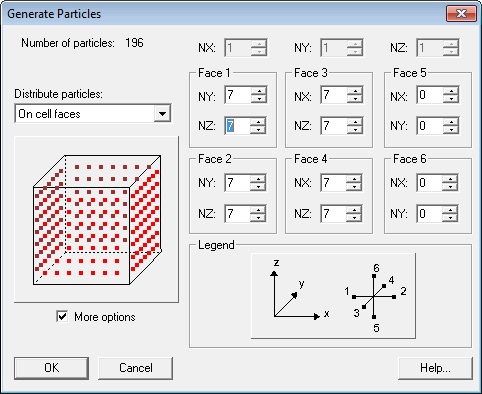Screen dimensions: 482x394
Task: Click the 'On cell faces' combo text
Action: [x=49, y=114]
